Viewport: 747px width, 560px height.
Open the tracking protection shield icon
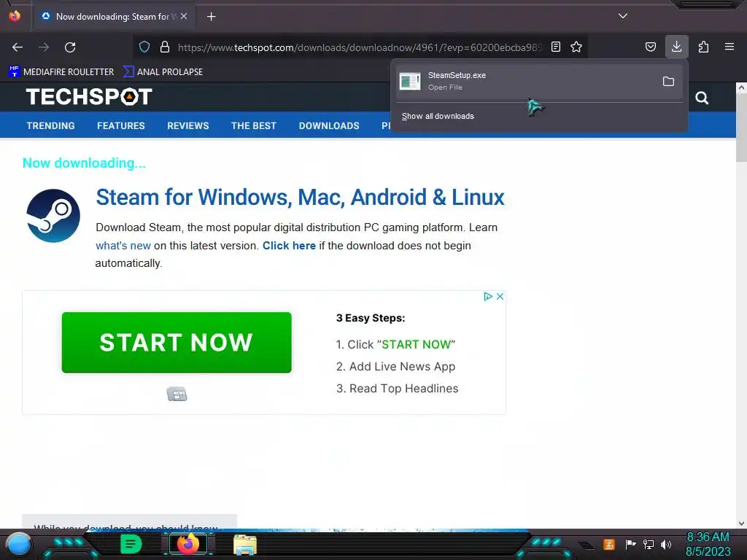(x=144, y=47)
